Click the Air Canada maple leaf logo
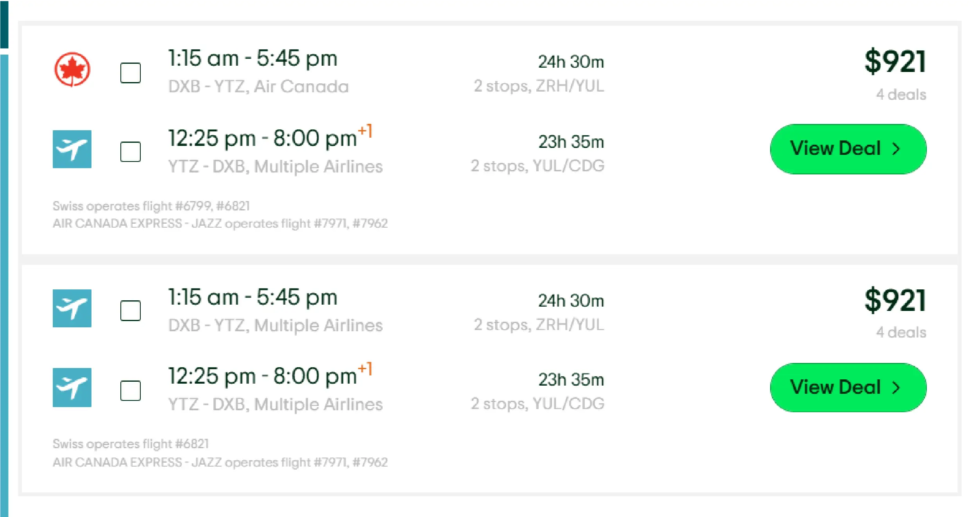980x517 pixels. pyautogui.click(x=72, y=69)
